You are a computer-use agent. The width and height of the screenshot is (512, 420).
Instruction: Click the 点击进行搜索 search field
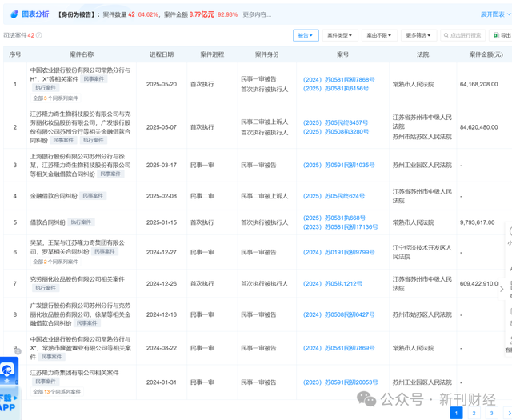click(462, 35)
